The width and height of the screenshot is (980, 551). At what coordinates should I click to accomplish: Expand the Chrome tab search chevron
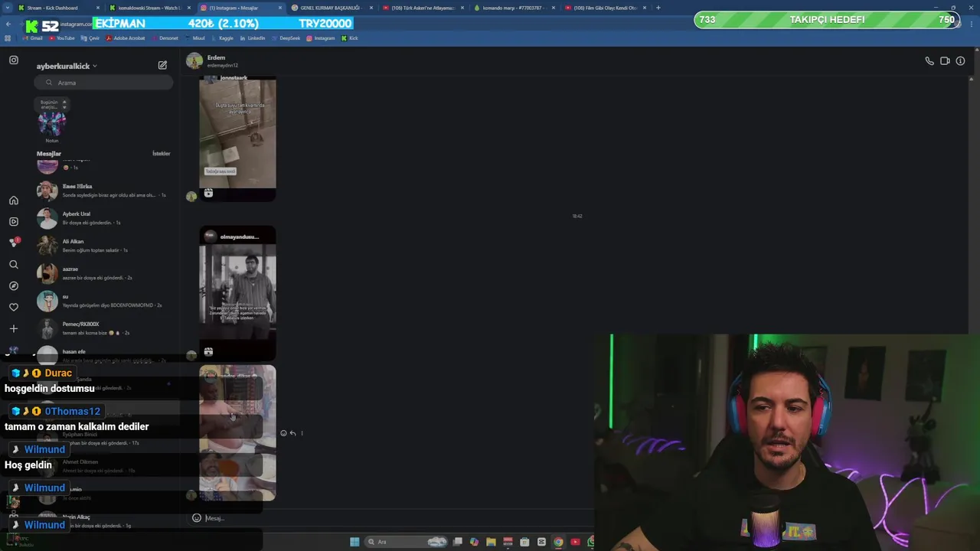[8, 8]
